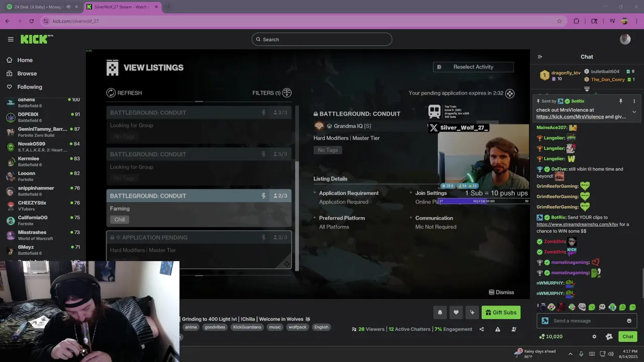Open the Looonn followed channel
The width and height of the screenshot is (644, 362).
pyautogui.click(x=43, y=176)
